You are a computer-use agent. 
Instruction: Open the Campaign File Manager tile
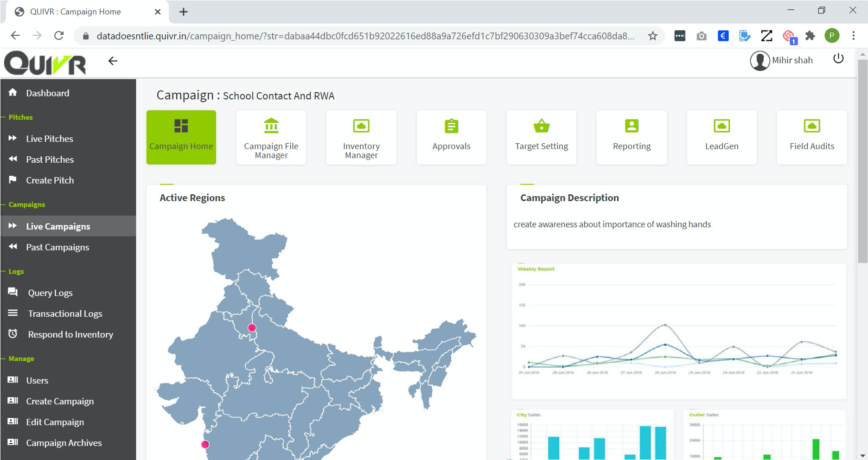click(x=271, y=137)
